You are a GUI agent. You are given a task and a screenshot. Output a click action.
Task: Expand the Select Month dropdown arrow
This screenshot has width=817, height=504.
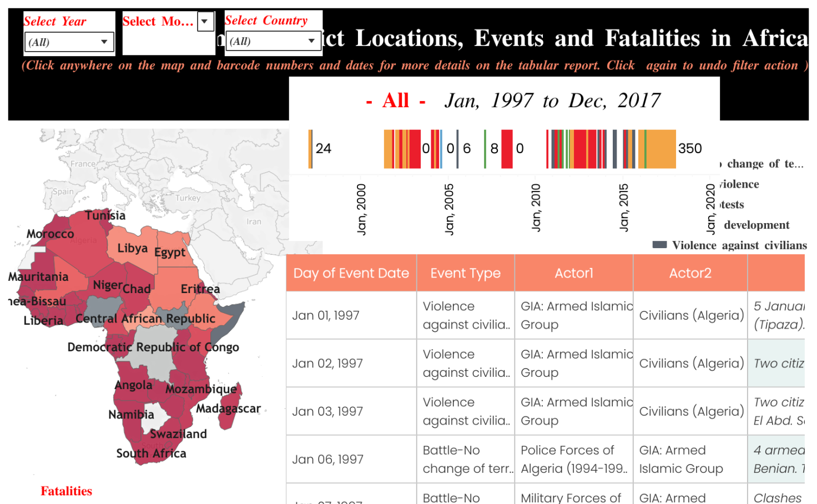tap(205, 22)
